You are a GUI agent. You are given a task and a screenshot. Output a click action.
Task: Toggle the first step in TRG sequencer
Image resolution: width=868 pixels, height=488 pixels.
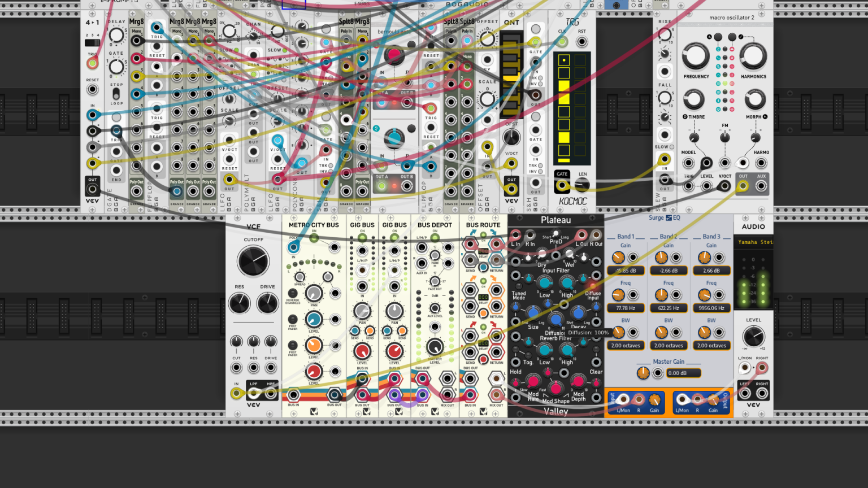[x=564, y=60]
